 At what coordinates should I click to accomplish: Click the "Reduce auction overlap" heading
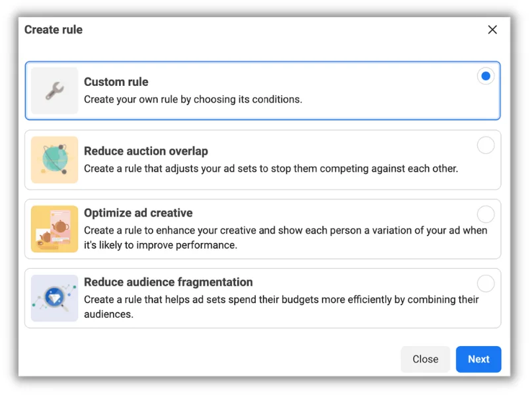(x=146, y=151)
